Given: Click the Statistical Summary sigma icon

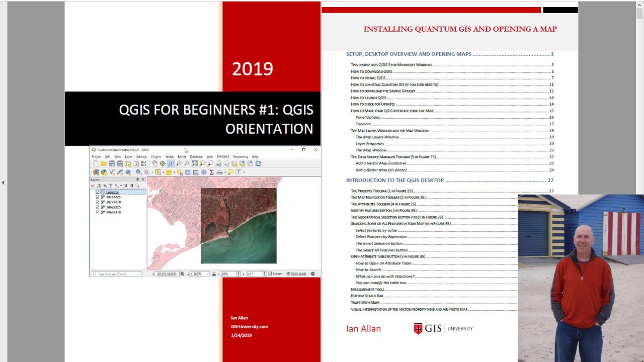Looking at the screenshot, I should 211,172.
